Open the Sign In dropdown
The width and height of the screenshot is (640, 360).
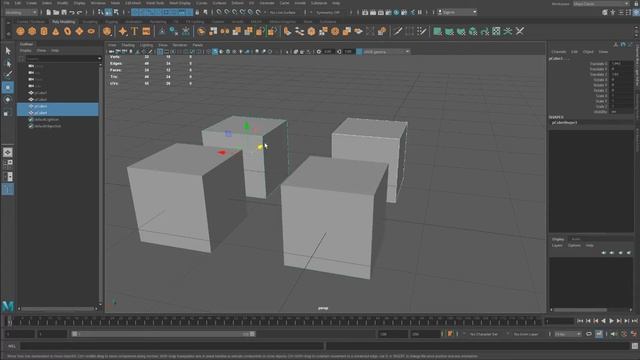tap(457, 12)
